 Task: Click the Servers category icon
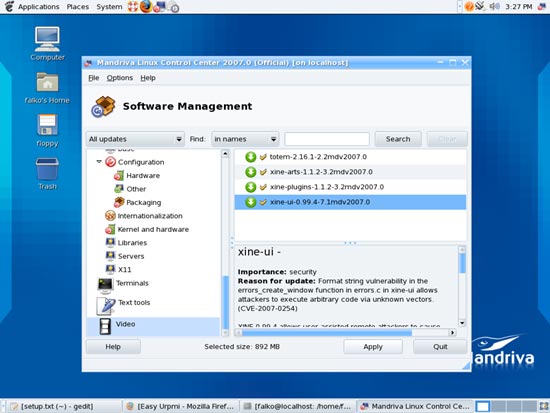(x=110, y=256)
